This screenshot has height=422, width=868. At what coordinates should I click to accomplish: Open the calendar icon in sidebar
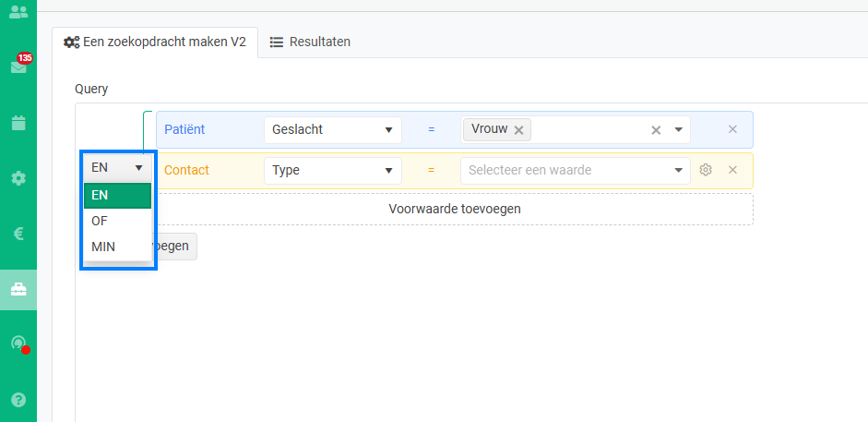point(18,123)
